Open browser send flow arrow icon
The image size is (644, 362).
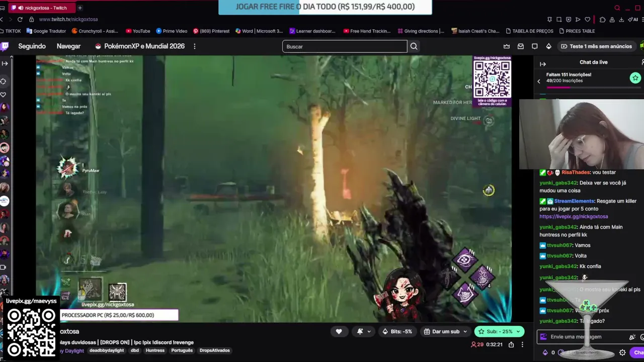(578, 19)
